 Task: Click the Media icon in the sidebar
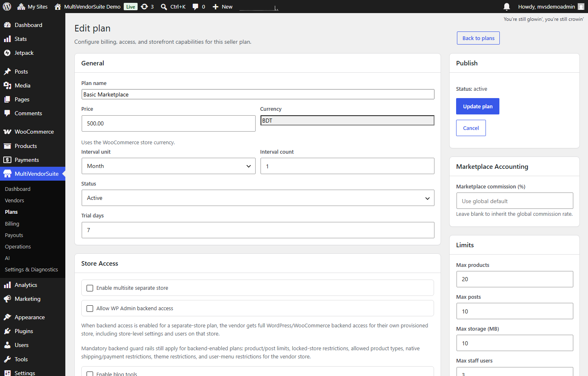coord(7,85)
